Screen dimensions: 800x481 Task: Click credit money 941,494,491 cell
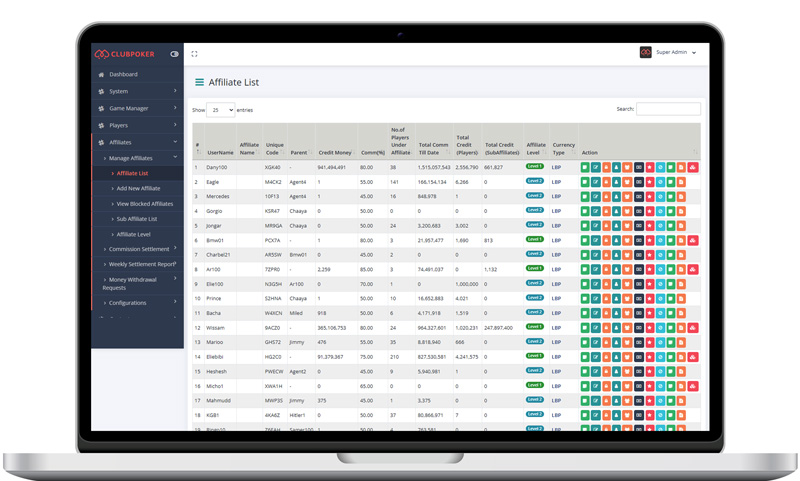(x=332, y=167)
